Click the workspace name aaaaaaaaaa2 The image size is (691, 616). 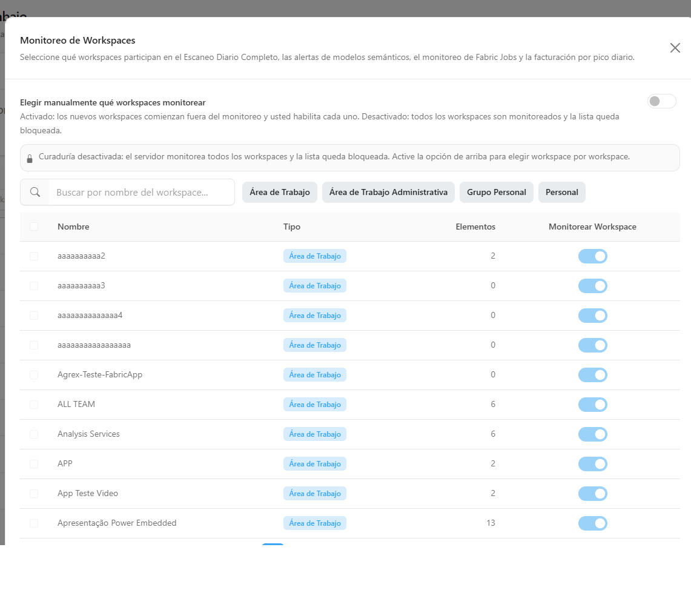pyautogui.click(x=81, y=256)
